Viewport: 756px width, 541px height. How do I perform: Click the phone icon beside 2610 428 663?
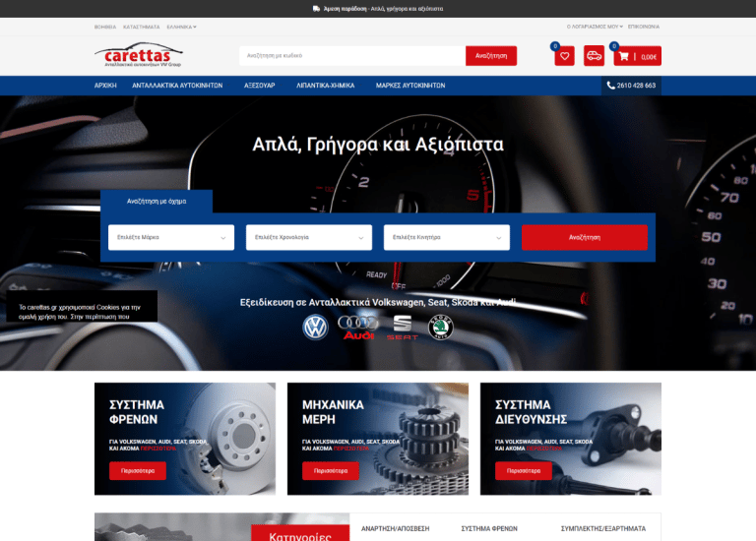tap(610, 86)
